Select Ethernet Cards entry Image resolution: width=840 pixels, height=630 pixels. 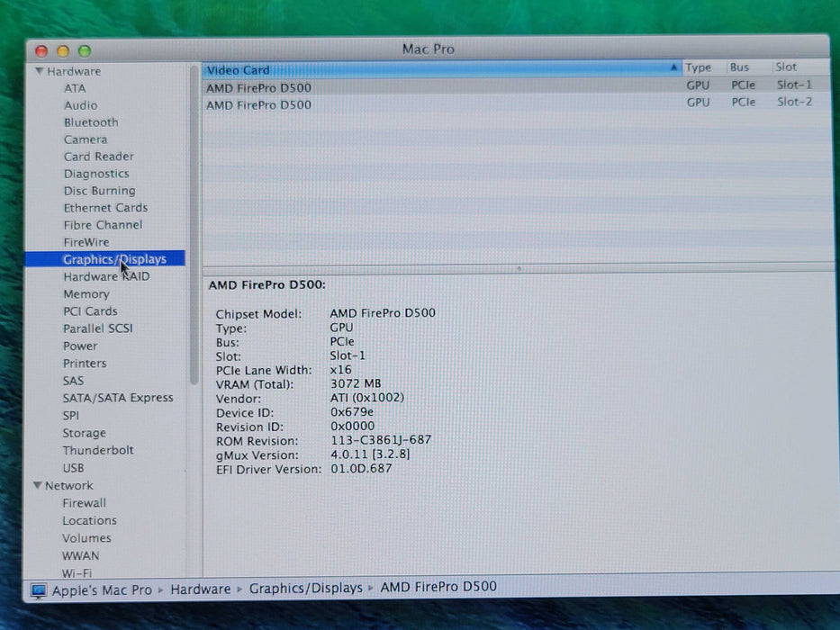(x=105, y=207)
